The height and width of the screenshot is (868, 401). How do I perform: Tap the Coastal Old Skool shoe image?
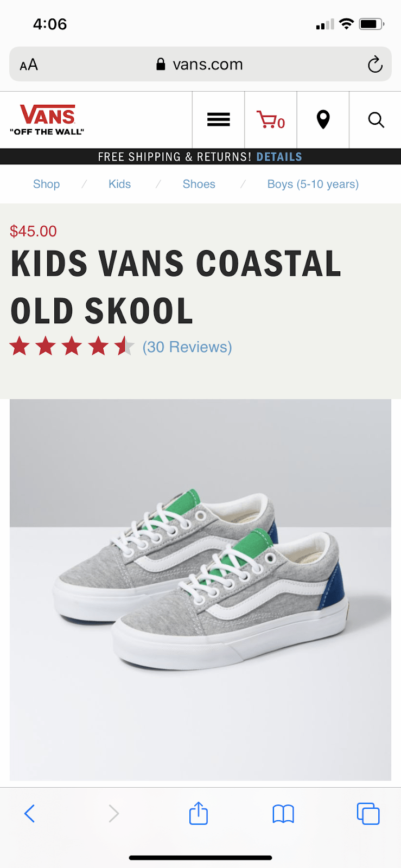(200, 590)
